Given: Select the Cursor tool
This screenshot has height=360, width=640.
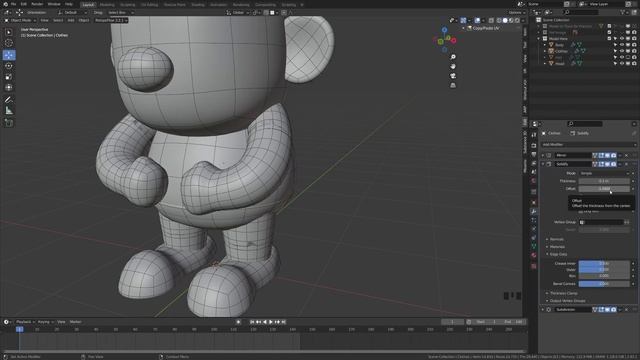Looking at the screenshot, I should [x=9, y=43].
